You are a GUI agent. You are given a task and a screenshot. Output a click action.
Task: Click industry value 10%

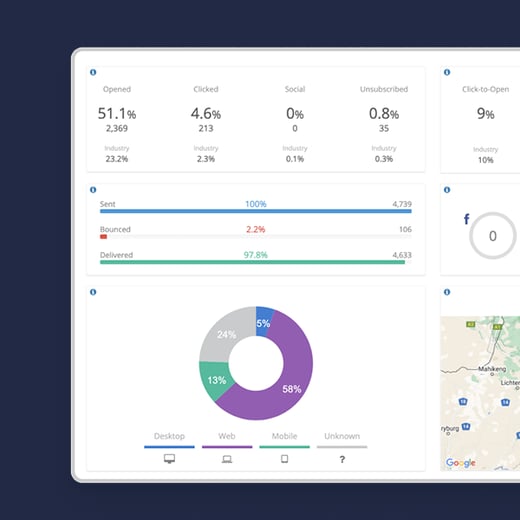pos(486,160)
